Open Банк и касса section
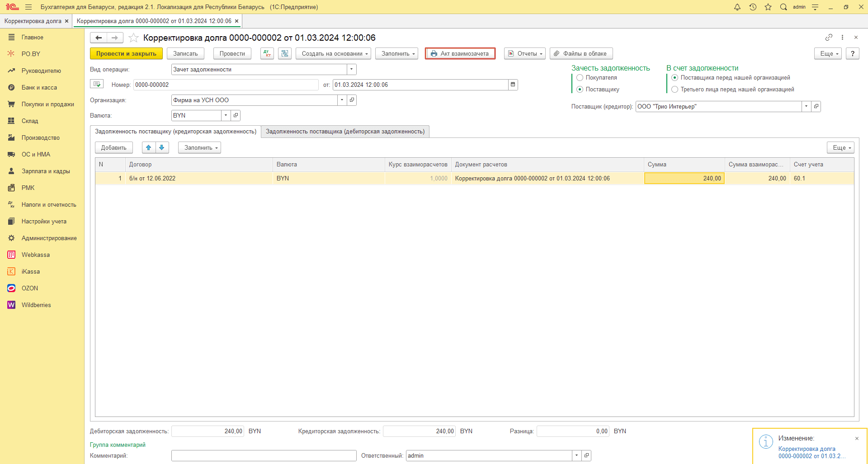This screenshot has height=464, width=868. click(39, 87)
